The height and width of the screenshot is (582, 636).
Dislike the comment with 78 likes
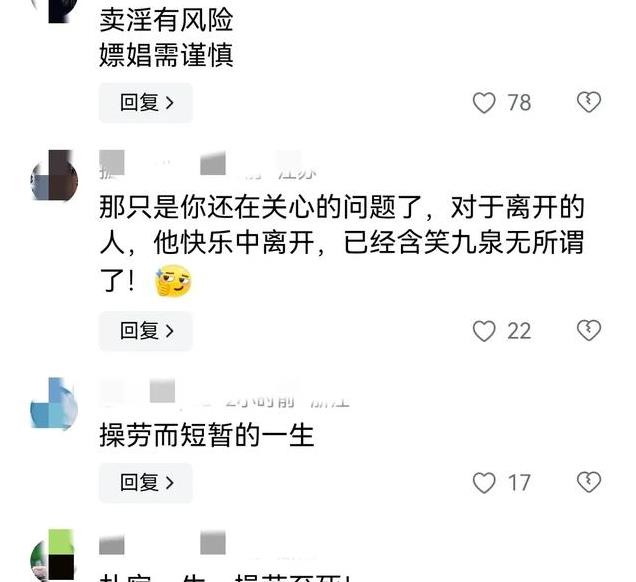coord(589,102)
